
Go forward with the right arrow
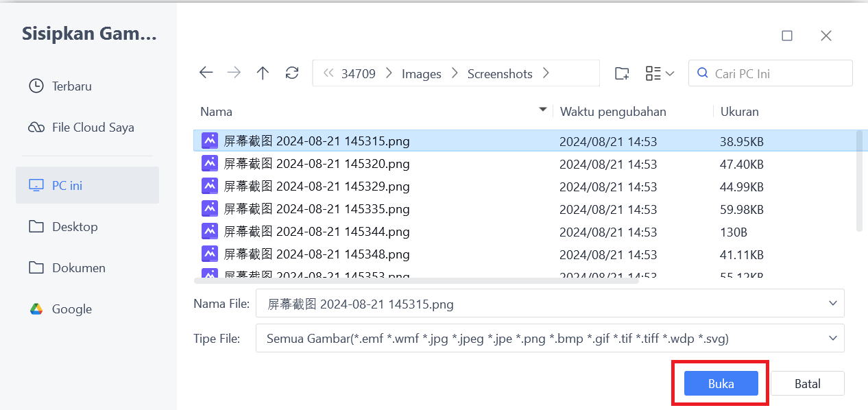(234, 73)
